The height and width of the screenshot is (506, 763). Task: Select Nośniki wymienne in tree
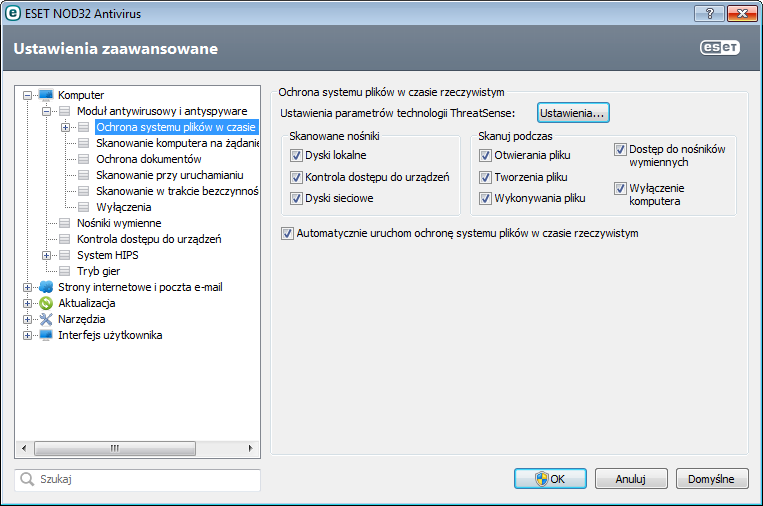(119, 223)
